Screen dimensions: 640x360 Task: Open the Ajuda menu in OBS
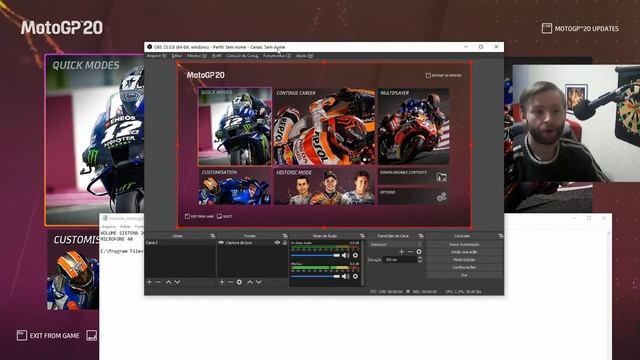coord(304,56)
